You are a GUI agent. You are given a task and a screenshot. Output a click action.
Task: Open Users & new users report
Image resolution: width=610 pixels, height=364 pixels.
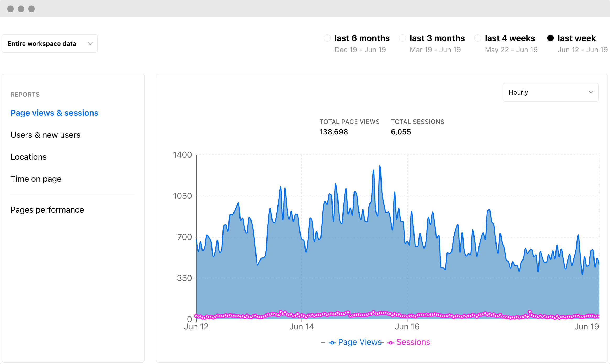point(45,135)
